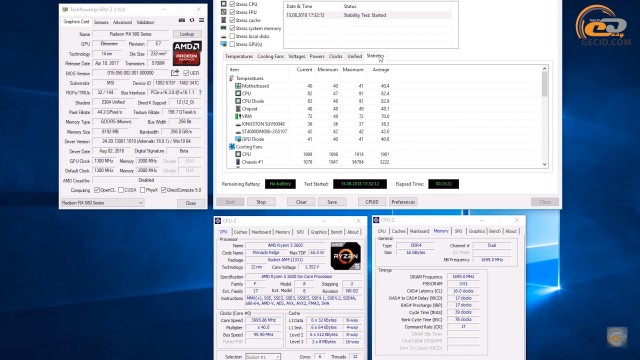Stop the stability test
This screenshot has height=360, width=640.
[x=261, y=202]
